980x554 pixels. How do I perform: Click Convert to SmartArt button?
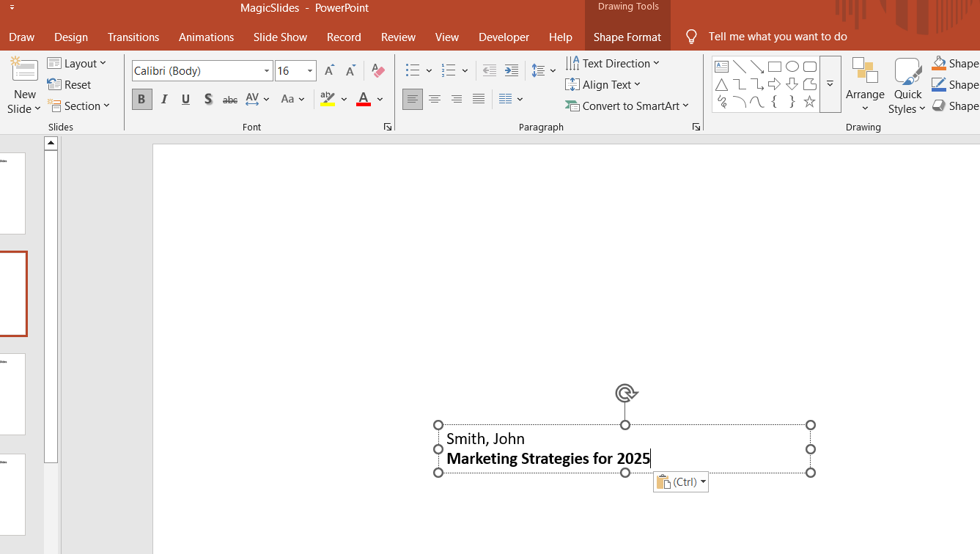point(627,106)
